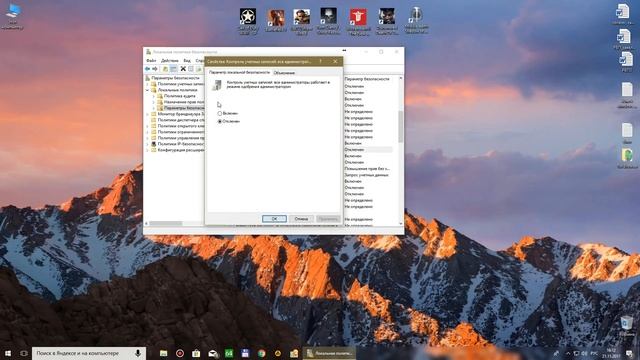Screen dimensions: 640x360
Task: Open the red circle taskbar app
Action: coord(180,353)
